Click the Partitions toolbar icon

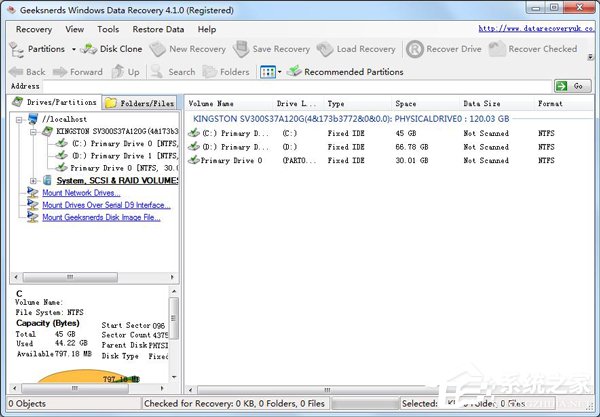[x=17, y=49]
